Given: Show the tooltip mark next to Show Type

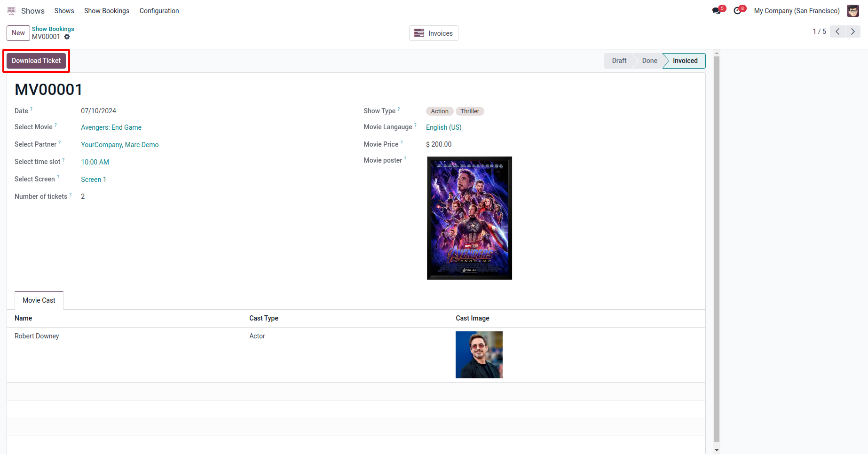Looking at the screenshot, I should click(x=399, y=109).
